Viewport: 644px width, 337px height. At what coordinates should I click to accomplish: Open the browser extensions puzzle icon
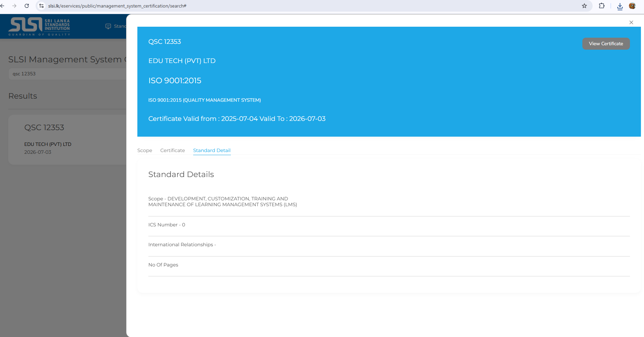(602, 6)
